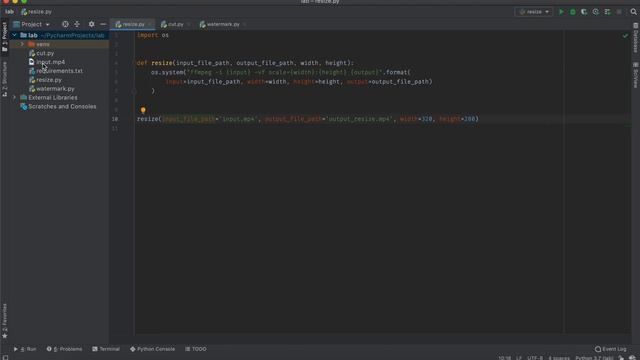640x360 pixels.
Task: Run the resize configuration with green play button
Action: tap(561, 12)
